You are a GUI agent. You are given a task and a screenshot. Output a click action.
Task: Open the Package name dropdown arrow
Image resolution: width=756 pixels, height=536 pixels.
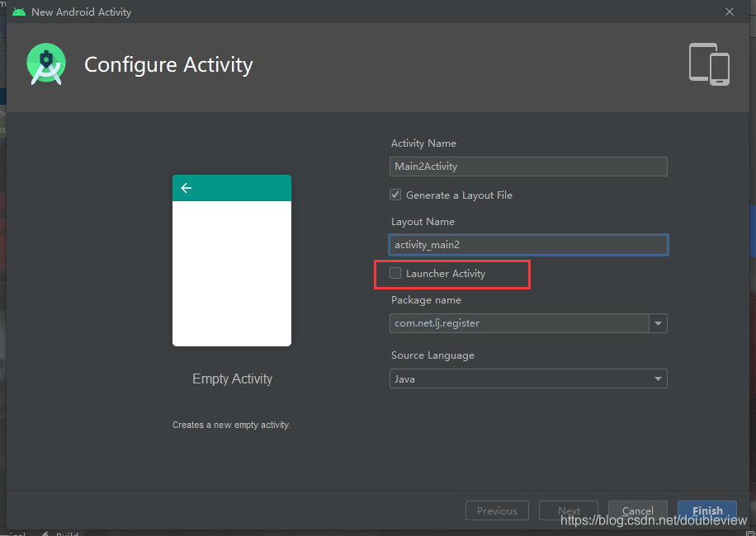(x=658, y=323)
